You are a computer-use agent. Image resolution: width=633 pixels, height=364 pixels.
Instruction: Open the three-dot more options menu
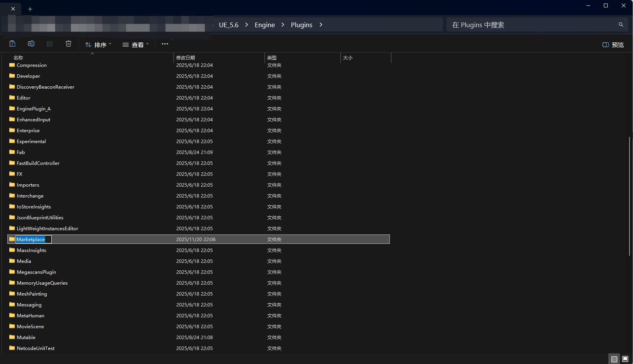(x=165, y=44)
